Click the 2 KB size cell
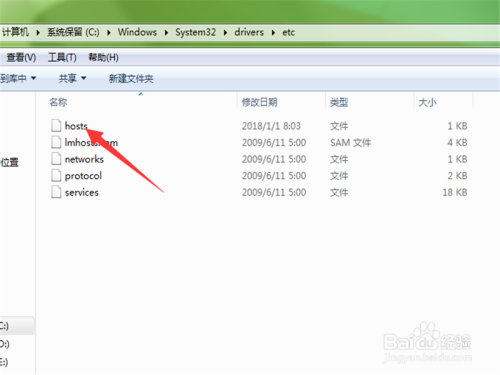This screenshot has width=500, height=375. click(x=457, y=176)
